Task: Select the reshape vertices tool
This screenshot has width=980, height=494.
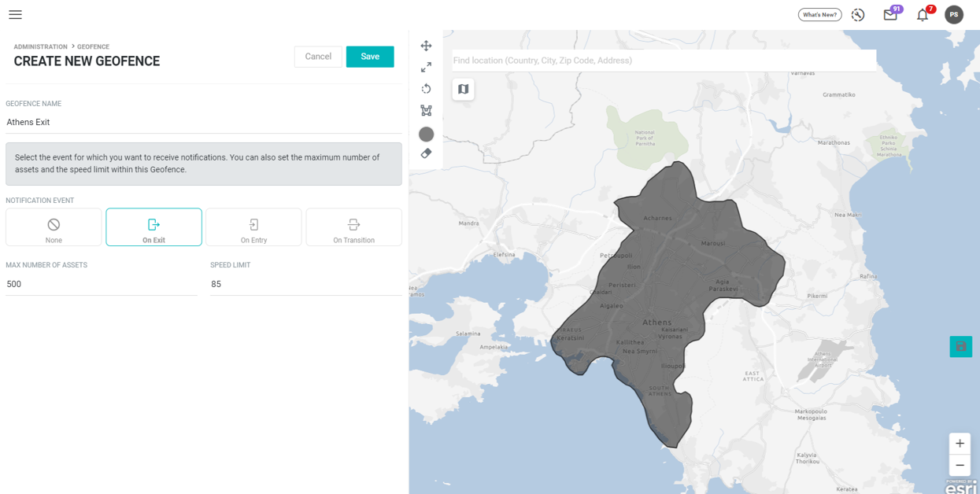Action: pyautogui.click(x=426, y=111)
